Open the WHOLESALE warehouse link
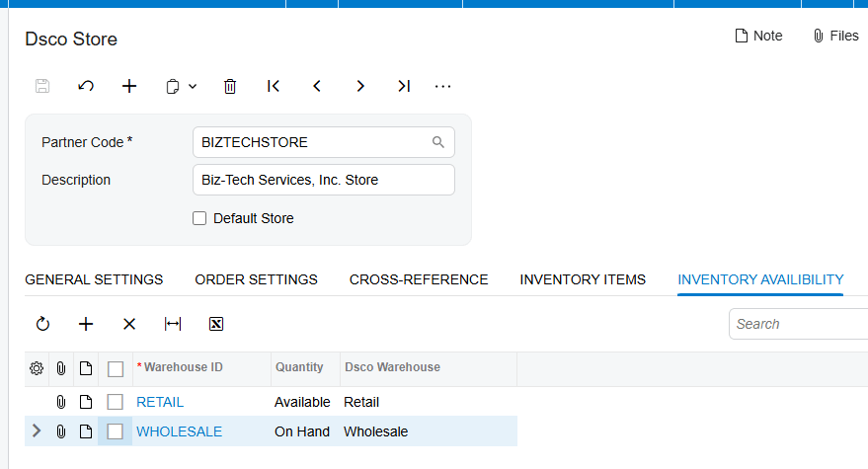This screenshot has width=868, height=469. click(180, 431)
